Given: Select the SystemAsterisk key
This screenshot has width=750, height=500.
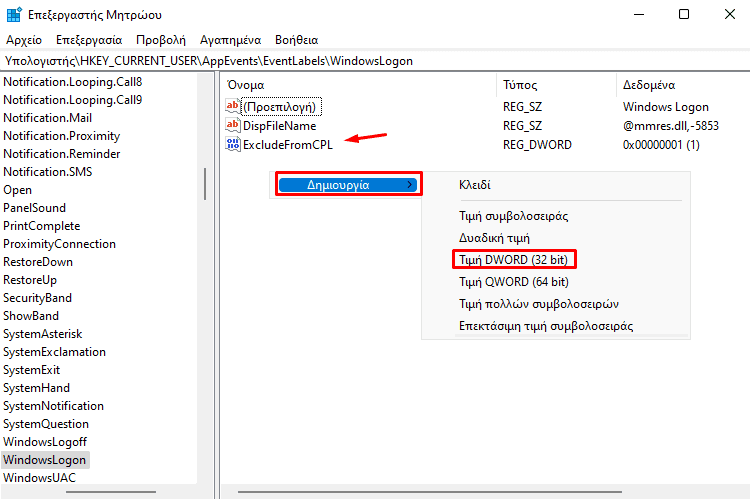Looking at the screenshot, I should [43, 334].
